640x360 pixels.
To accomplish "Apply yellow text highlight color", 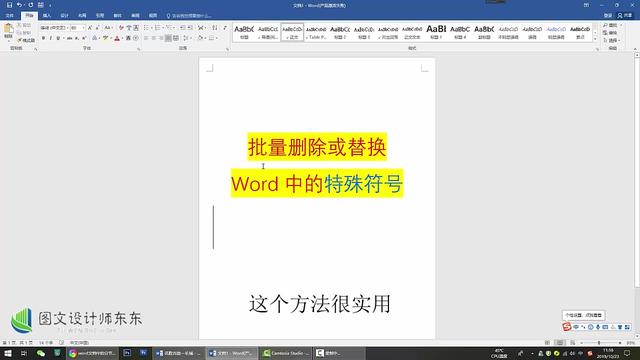I will [105, 38].
